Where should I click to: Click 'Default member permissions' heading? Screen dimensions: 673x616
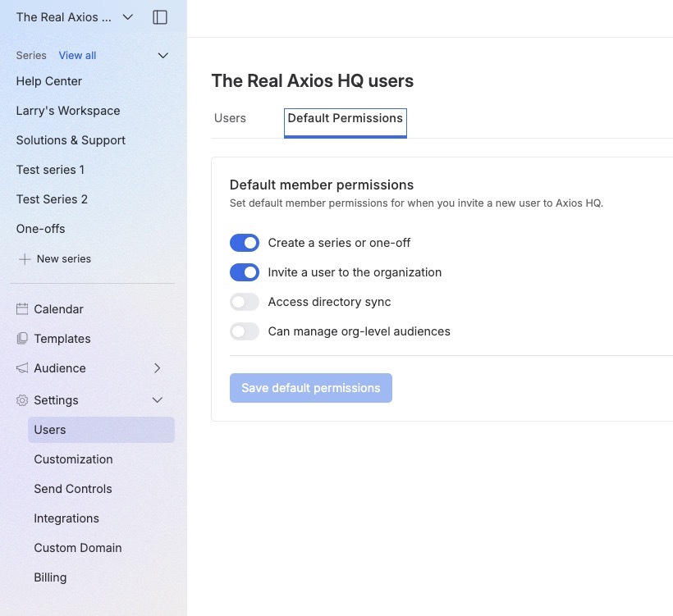[x=322, y=185]
